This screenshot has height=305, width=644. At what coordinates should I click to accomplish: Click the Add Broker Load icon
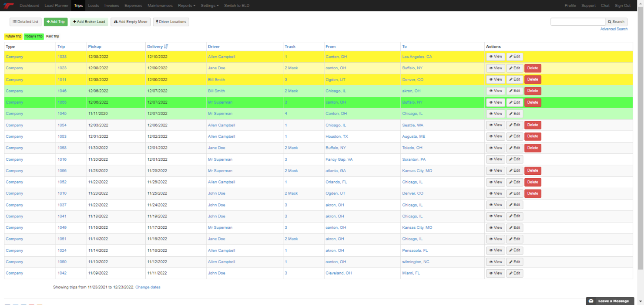point(74,22)
